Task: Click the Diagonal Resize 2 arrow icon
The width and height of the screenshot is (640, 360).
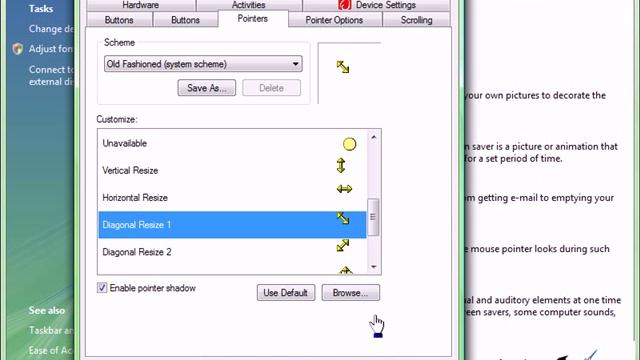Action: [x=343, y=245]
